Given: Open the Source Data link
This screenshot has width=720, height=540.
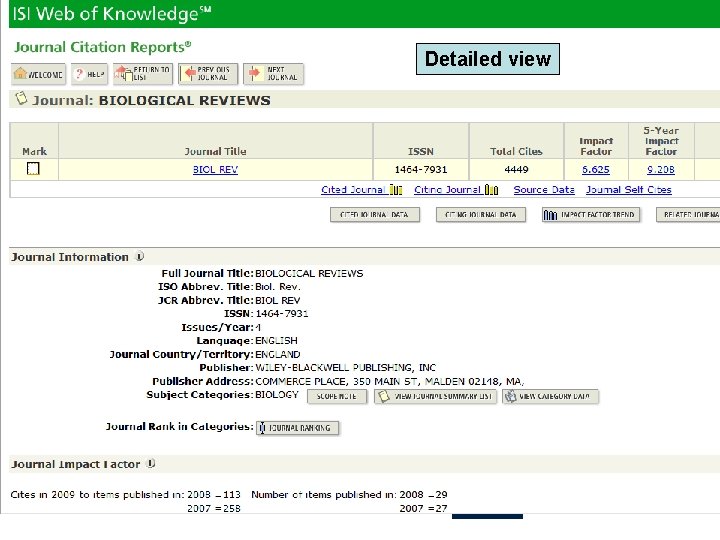Looking at the screenshot, I should pos(544,190).
